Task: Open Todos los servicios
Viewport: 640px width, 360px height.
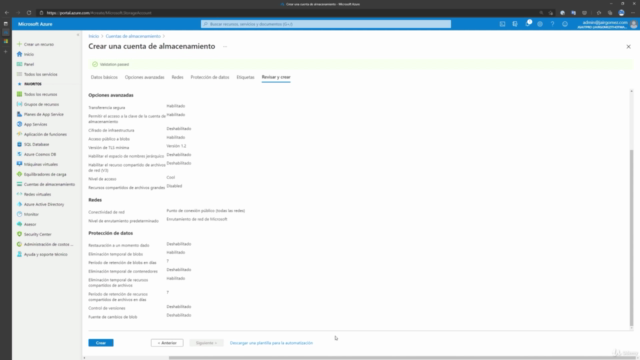Action: [40, 74]
